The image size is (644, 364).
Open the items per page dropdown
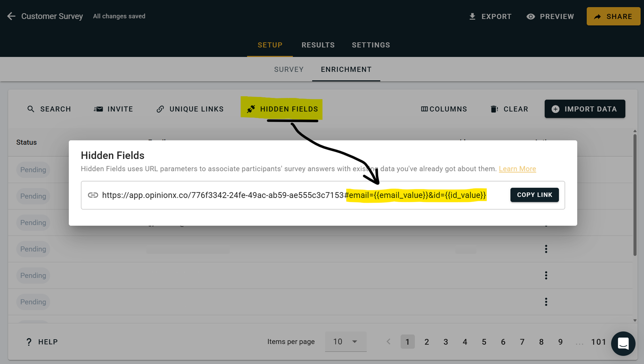345,342
